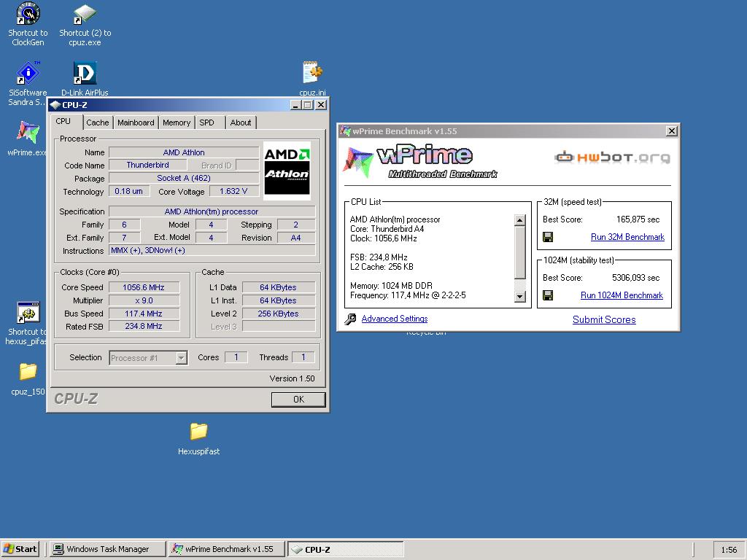Expand the Processor #1 selection dropdown
Screen dimensions: 747x560
click(x=181, y=358)
